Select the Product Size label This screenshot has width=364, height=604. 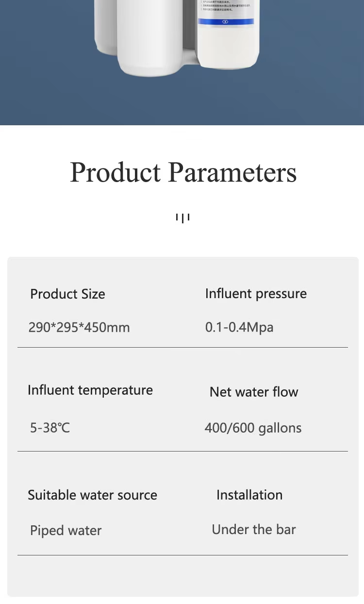(67, 294)
